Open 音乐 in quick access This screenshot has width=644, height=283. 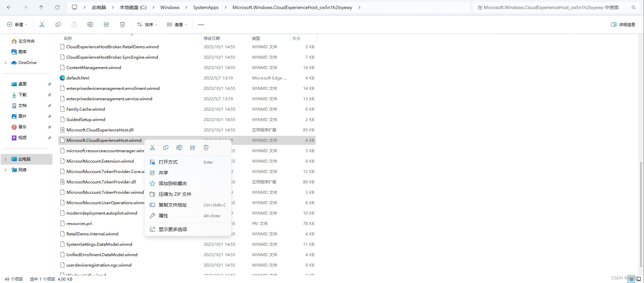(x=23, y=127)
